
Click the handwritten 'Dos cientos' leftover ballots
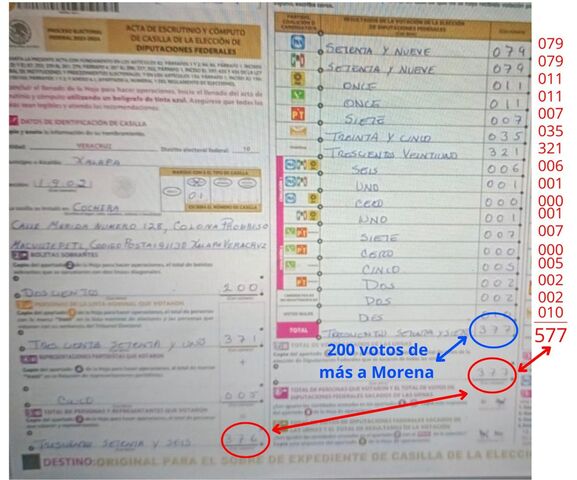(x=60, y=293)
